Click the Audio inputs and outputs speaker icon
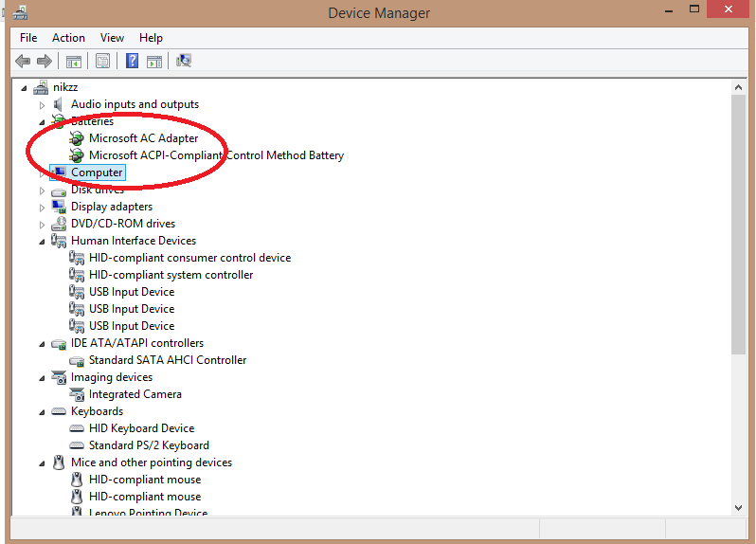The height and width of the screenshot is (544, 756). coord(59,104)
